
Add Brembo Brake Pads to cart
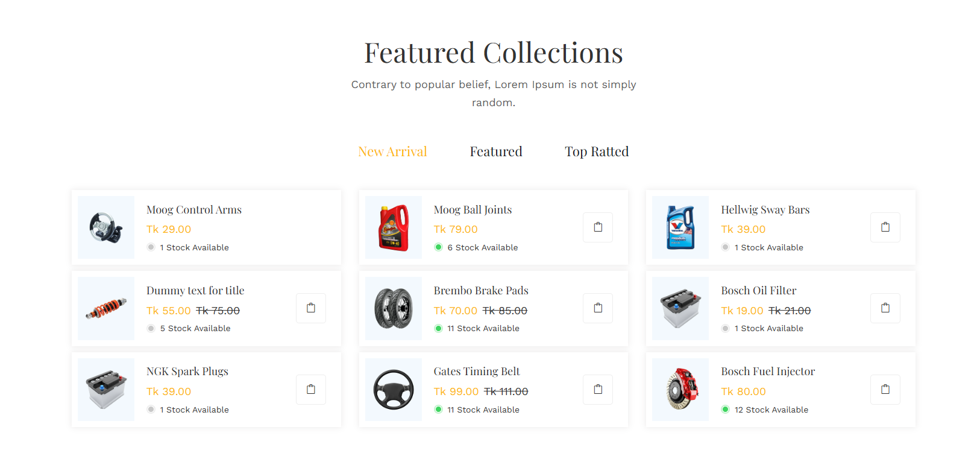[597, 308]
